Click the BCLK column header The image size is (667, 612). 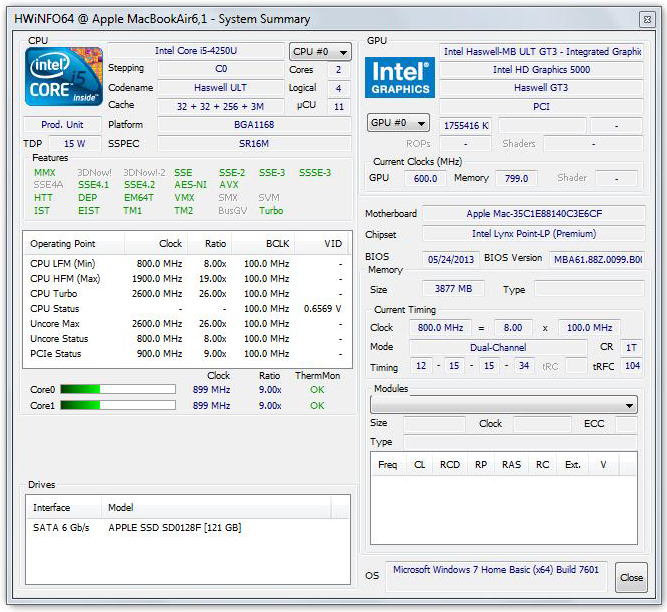263,244
